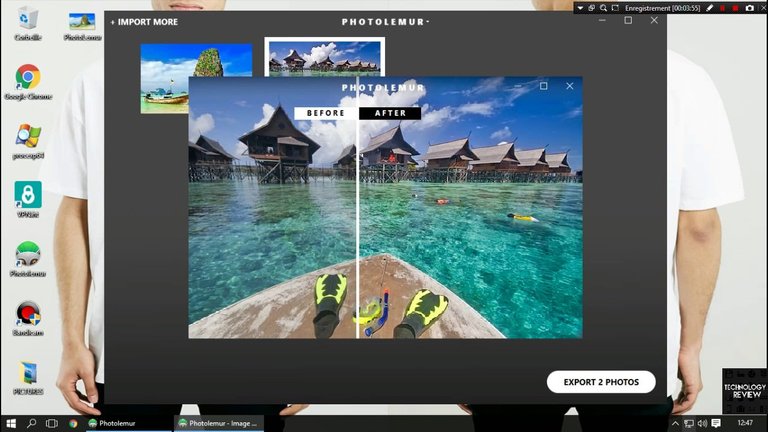Close the recording toolbar

pyautogui.click(x=764, y=8)
